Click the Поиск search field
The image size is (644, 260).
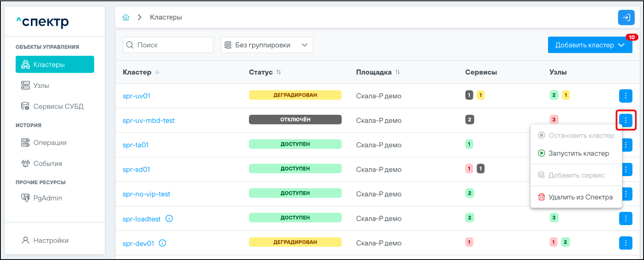coord(173,45)
